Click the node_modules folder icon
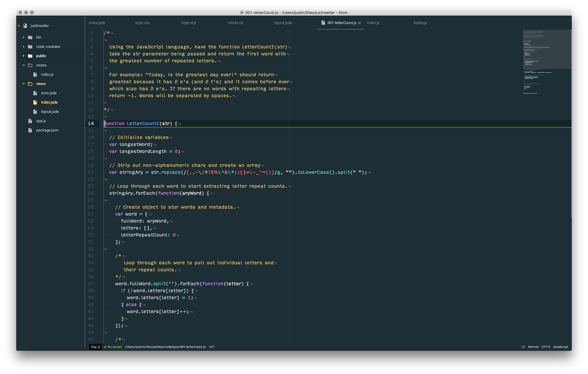The height and width of the screenshot is (374, 588). (x=30, y=47)
